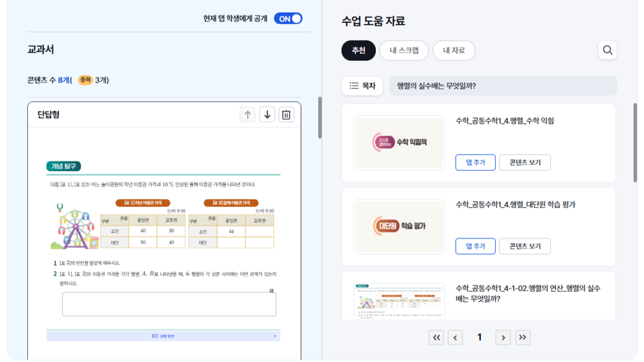The image size is (644, 362).
Task: Open the 행렬의 실수배 resource thumbnail
Action: pos(399,301)
